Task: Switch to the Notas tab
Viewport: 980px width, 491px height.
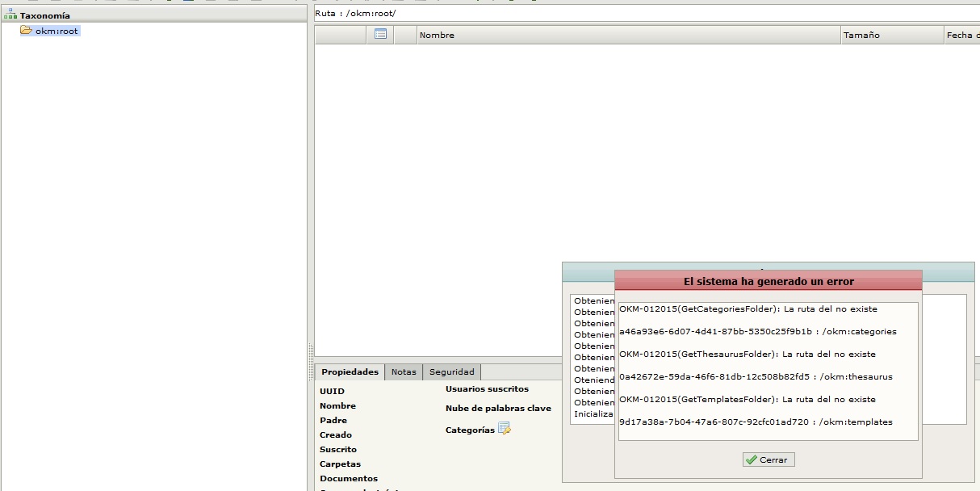Action: (404, 372)
